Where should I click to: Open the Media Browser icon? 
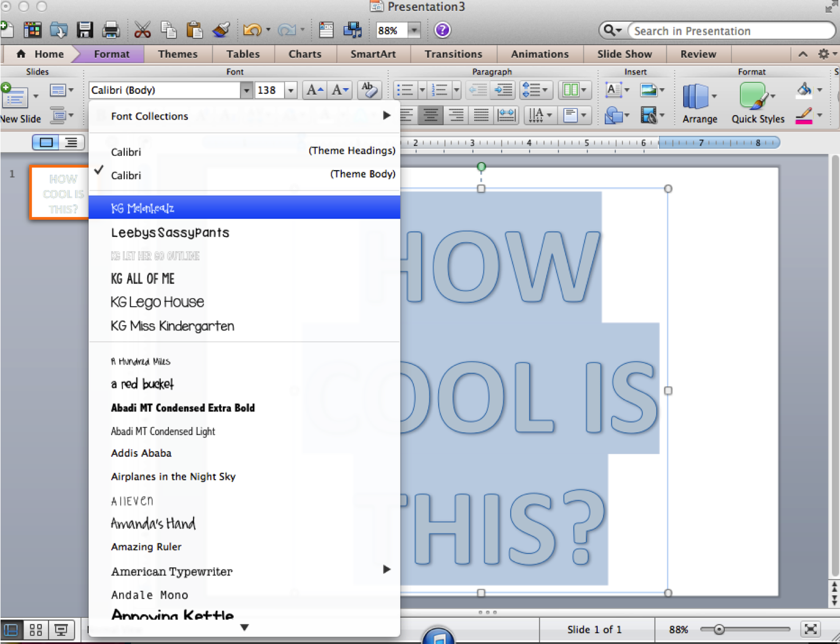(353, 30)
